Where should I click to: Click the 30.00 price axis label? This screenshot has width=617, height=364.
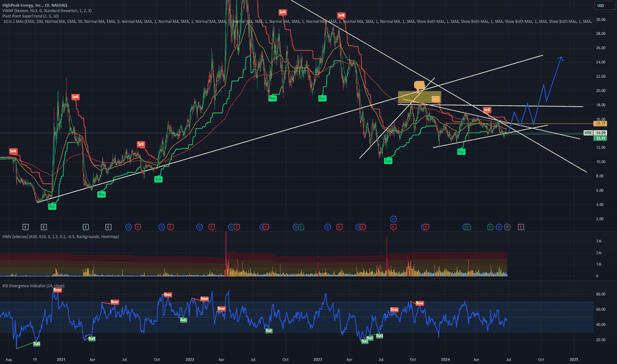coord(600,19)
